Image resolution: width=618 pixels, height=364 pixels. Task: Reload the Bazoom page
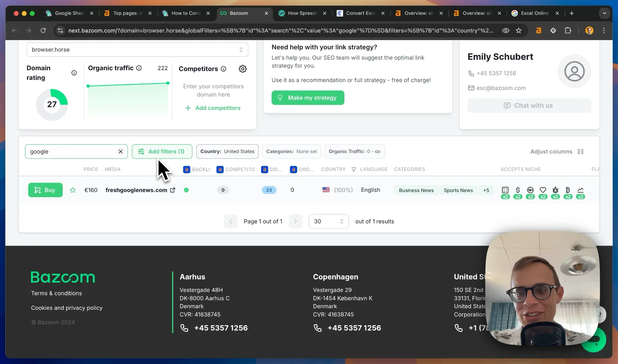point(43,31)
